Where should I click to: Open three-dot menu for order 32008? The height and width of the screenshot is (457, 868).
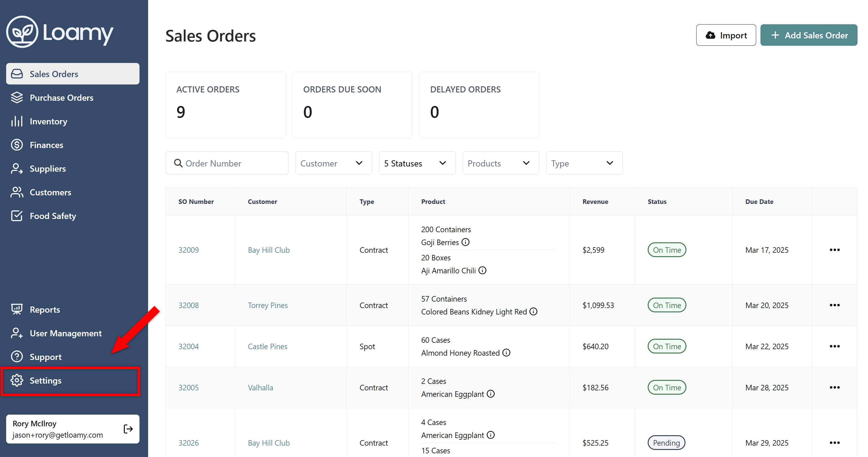pos(834,305)
